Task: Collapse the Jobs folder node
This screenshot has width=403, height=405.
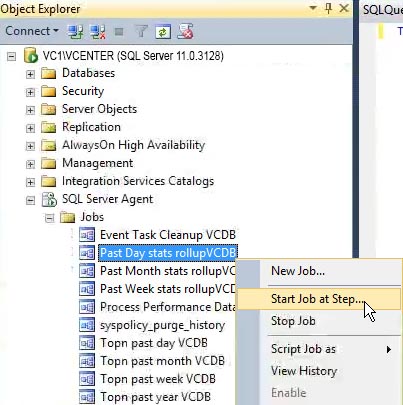Action: (x=49, y=218)
